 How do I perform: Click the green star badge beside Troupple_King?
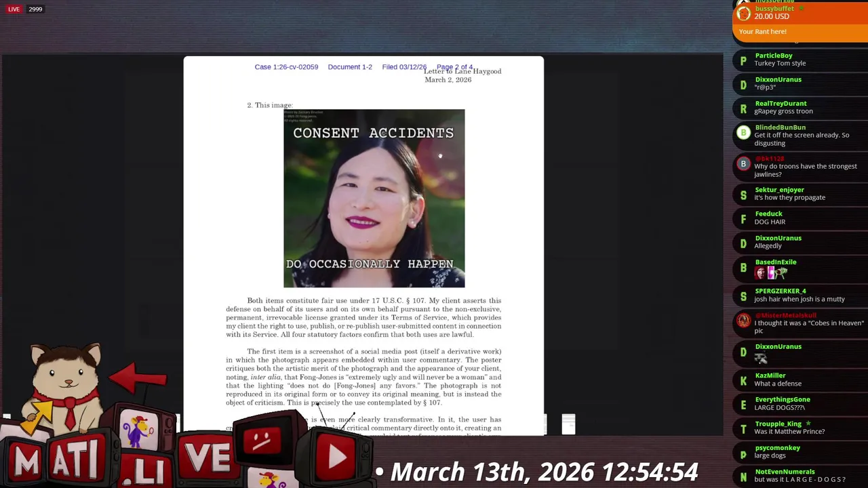808,424
